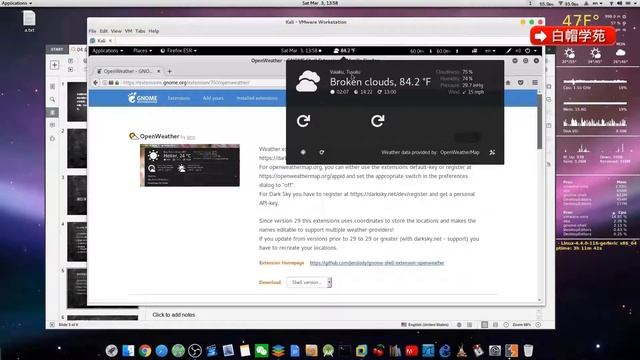Select the Kali VM tab in VMware
This screenshot has width=640, height=360.
(x=101, y=41)
